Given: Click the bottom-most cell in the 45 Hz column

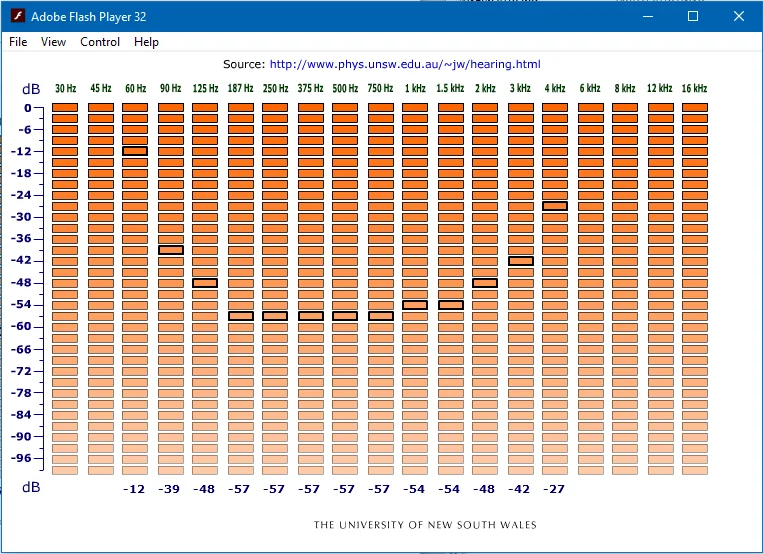Looking at the screenshot, I should click(x=101, y=470).
